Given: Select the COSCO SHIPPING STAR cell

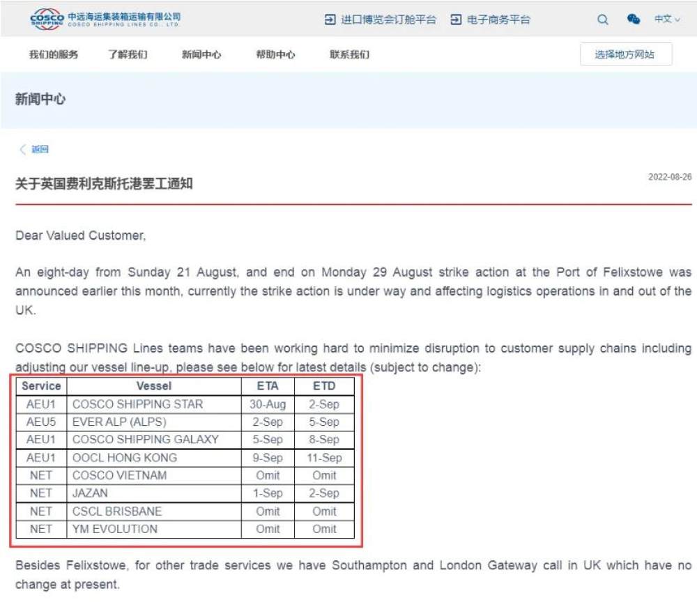Looking at the screenshot, I should click(154, 404).
